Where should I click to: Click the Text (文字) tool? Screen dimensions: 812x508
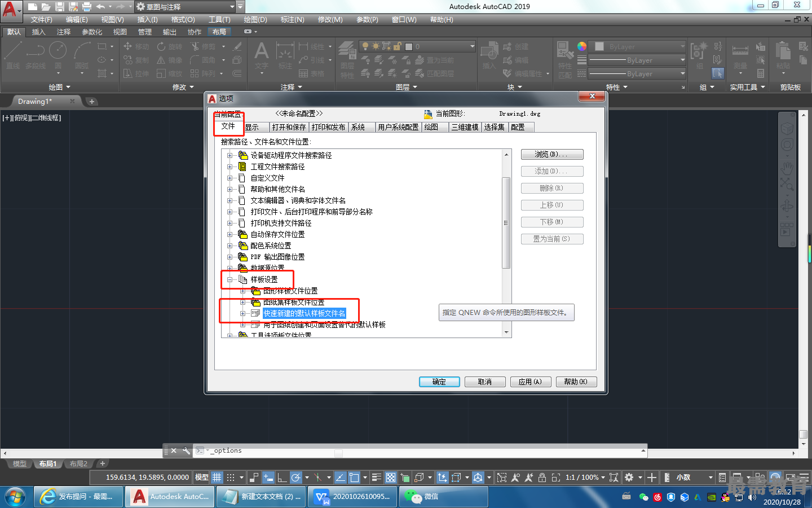click(261, 55)
